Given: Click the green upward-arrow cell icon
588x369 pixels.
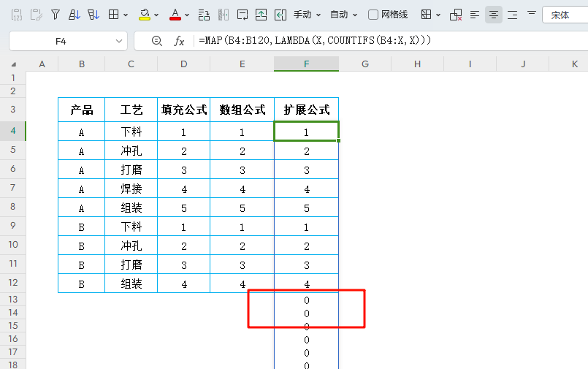Looking at the screenshot, I should 261,15.
